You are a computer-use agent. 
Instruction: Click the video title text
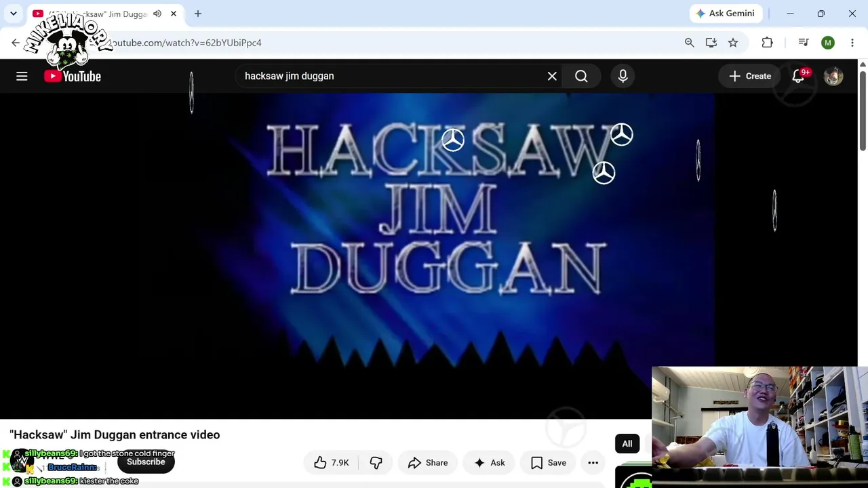pyautogui.click(x=115, y=434)
